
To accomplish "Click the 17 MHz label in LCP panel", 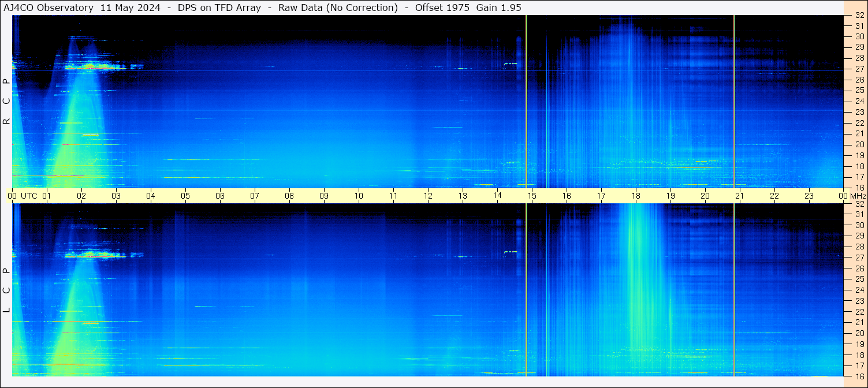I will [x=859, y=365].
